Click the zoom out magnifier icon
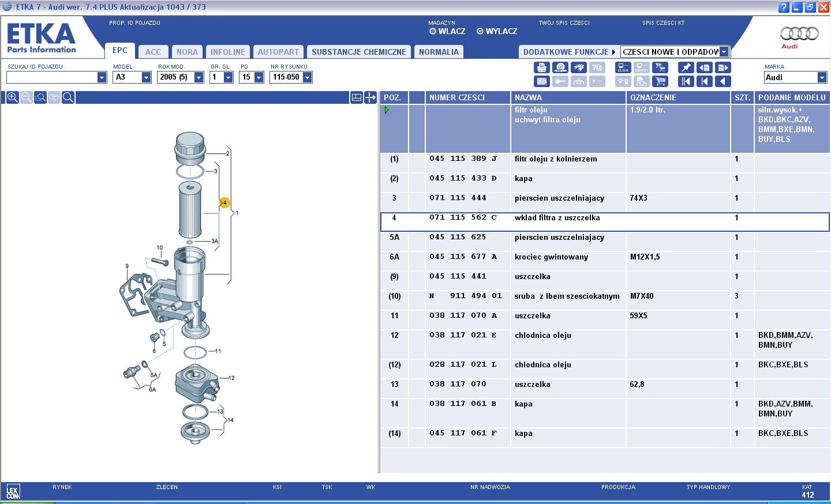 point(26,97)
